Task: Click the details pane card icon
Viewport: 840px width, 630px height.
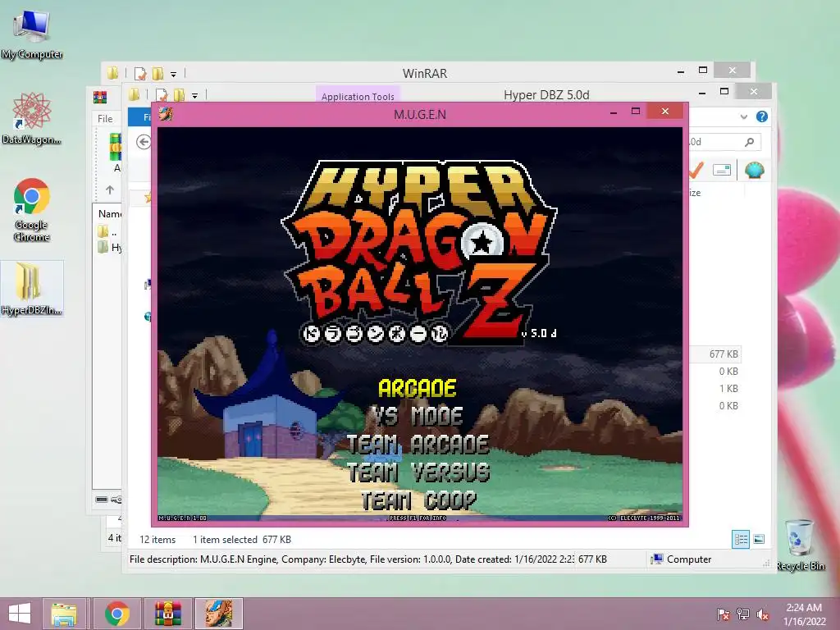Action: pyautogui.click(x=722, y=171)
